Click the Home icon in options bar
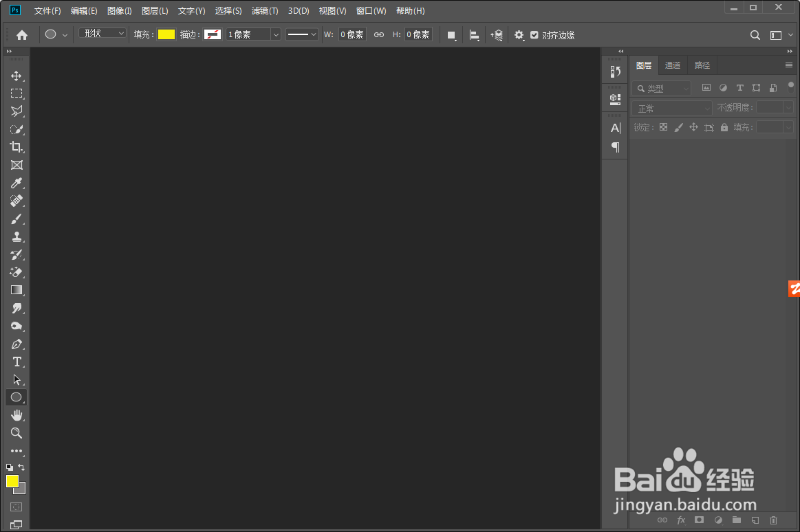 (x=22, y=34)
